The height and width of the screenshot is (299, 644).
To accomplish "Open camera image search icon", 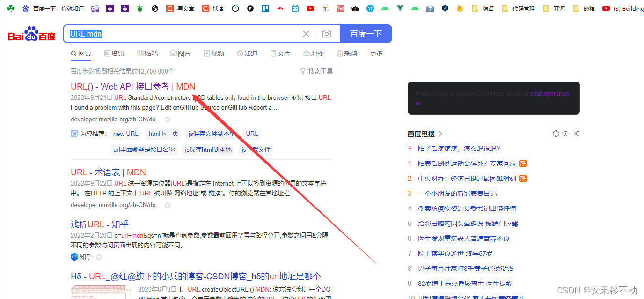I will (327, 34).
